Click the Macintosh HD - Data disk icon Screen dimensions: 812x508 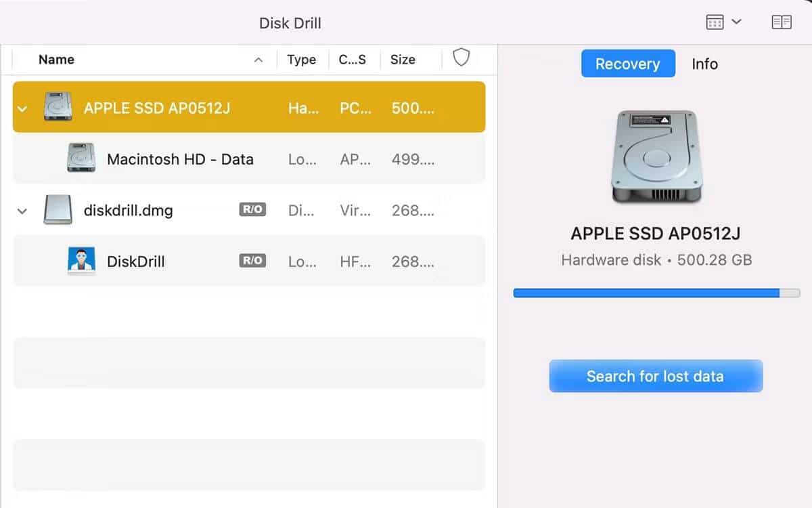pyautogui.click(x=81, y=158)
